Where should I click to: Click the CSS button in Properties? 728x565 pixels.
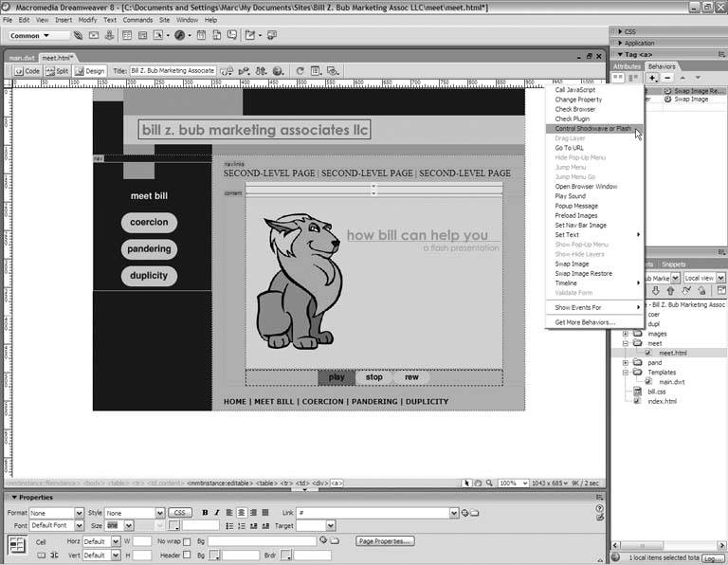coord(181,513)
